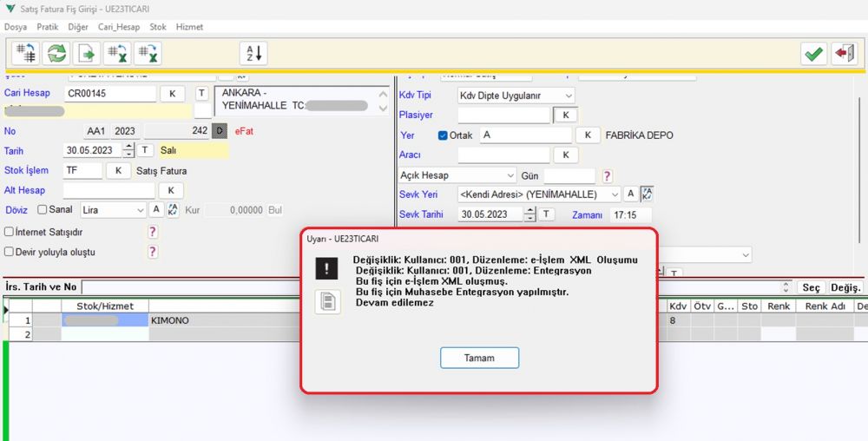Open the Lira currency dropdown

[x=113, y=210]
